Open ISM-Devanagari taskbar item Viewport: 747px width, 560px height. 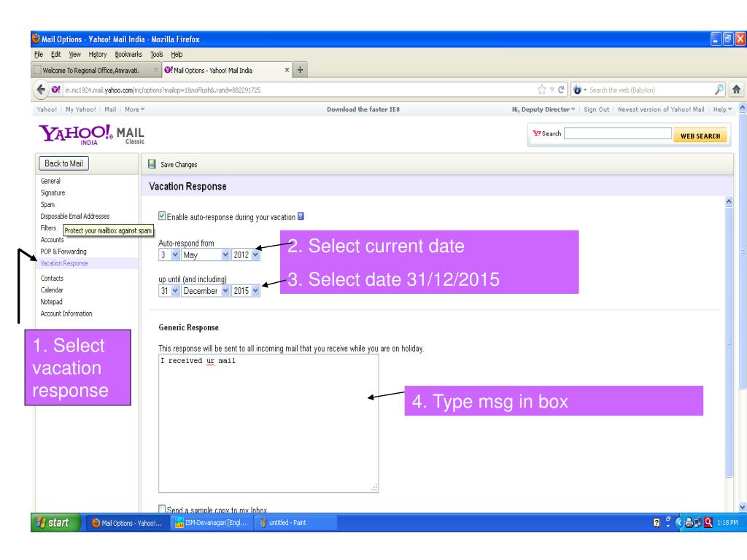click(212, 522)
